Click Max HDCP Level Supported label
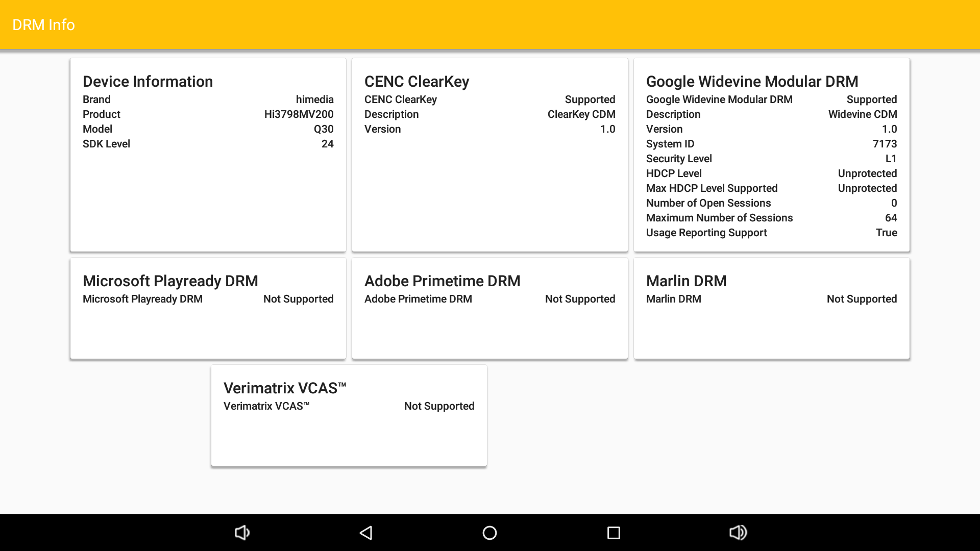Image resolution: width=980 pixels, height=551 pixels. coord(712,188)
